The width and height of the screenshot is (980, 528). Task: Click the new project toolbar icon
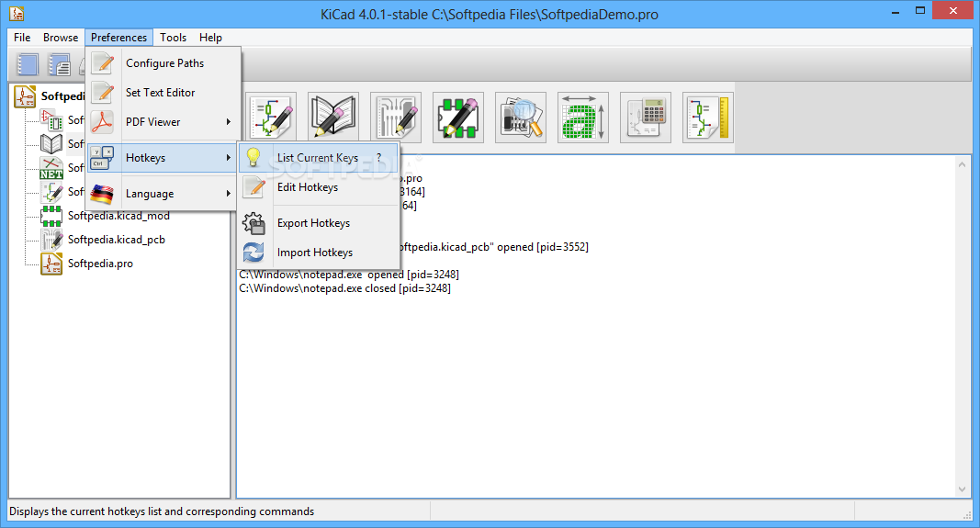28,64
